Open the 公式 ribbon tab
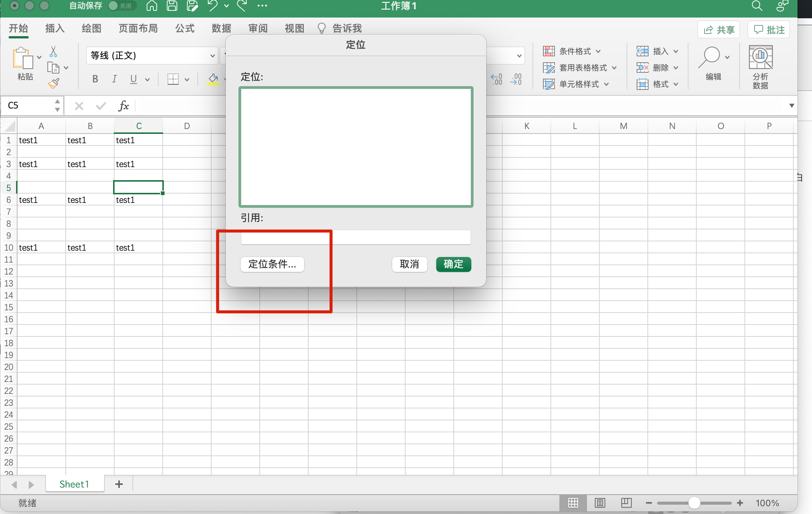This screenshot has height=514, width=812. 185,28
